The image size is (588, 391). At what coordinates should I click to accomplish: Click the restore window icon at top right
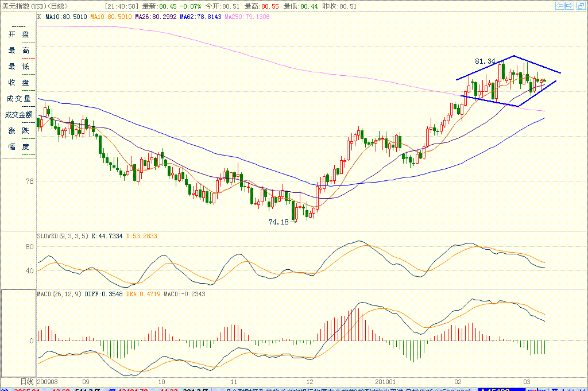tap(581, 6)
